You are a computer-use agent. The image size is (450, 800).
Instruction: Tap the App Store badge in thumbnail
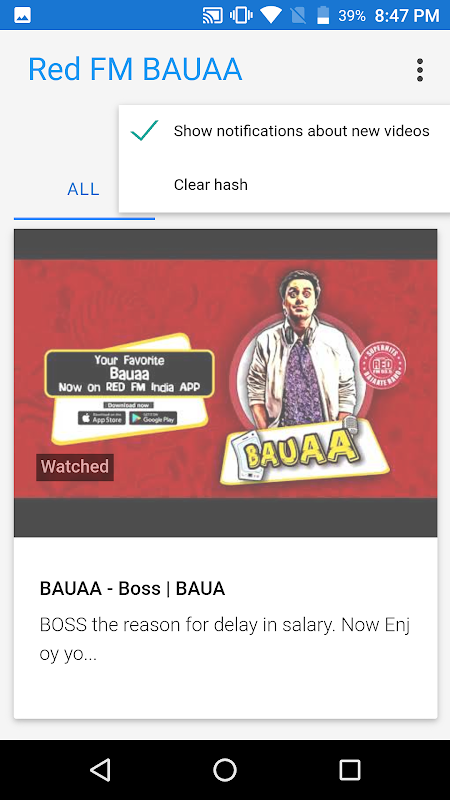pos(101,418)
